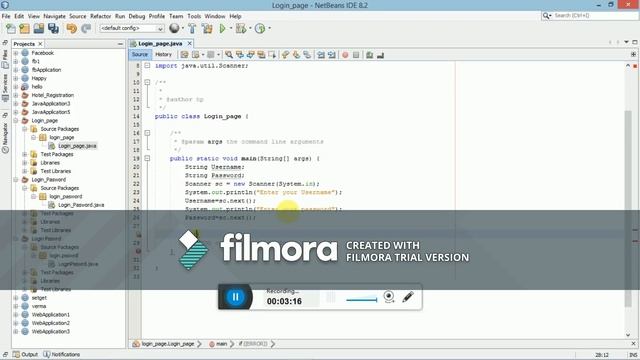Adjust the recording volume slider
Image resolution: width=640 pixels, height=360 pixels.
361,300
